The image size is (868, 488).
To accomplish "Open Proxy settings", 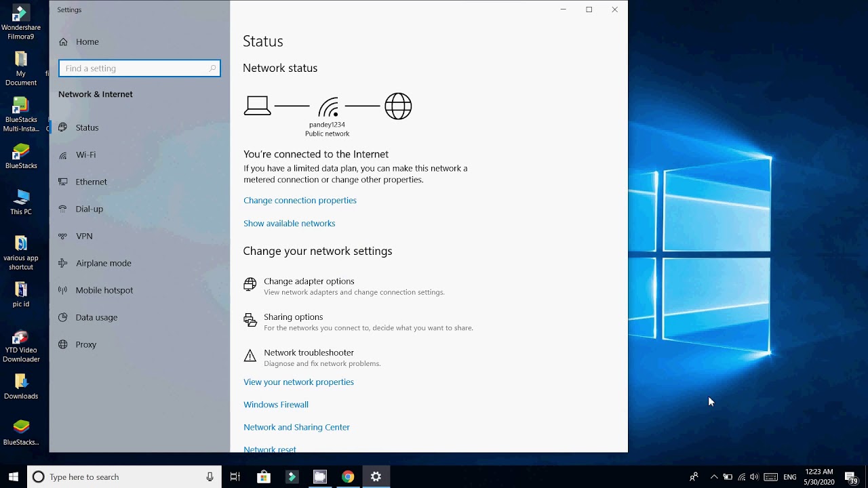I will coord(86,344).
